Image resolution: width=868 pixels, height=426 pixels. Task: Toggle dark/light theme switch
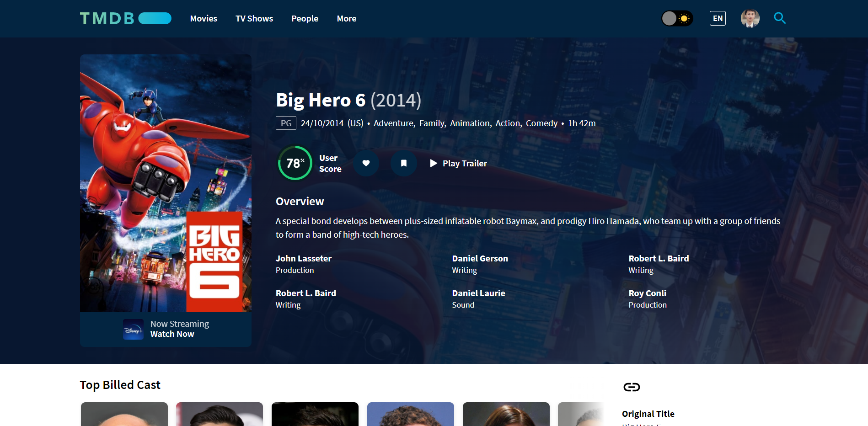point(677,18)
